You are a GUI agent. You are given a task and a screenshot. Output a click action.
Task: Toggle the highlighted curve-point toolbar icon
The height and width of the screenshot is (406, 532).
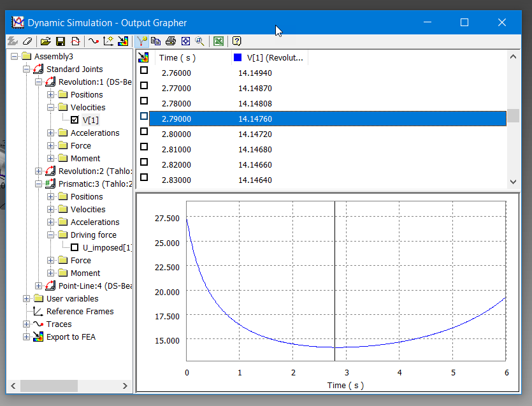[141, 41]
